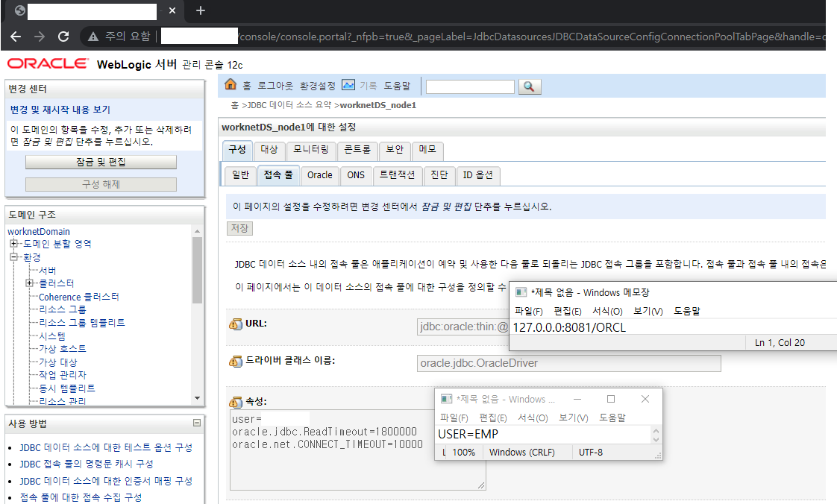Open the 도움말 link in console toolbar
Image resolution: width=837 pixels, height=504 pixels.
[x=397, y=86]
